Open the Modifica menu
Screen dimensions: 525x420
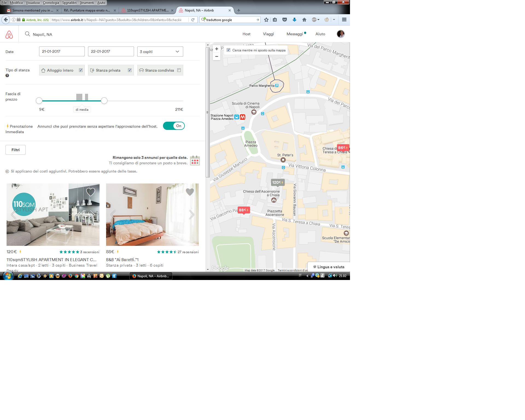pos(16,2)
